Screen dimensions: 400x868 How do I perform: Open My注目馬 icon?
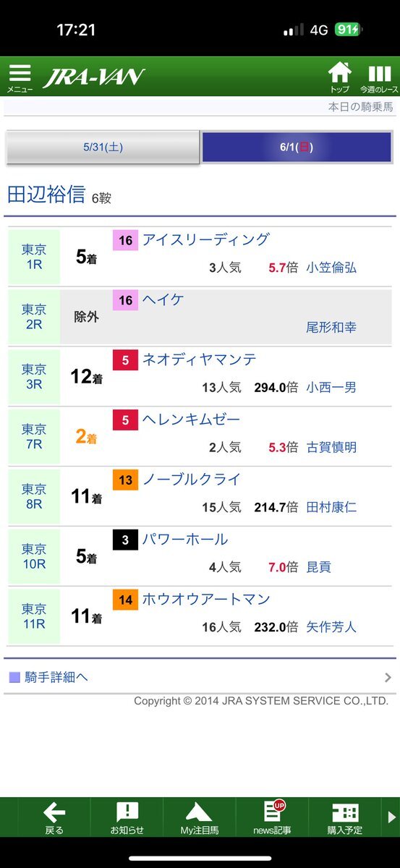[200, 817]
